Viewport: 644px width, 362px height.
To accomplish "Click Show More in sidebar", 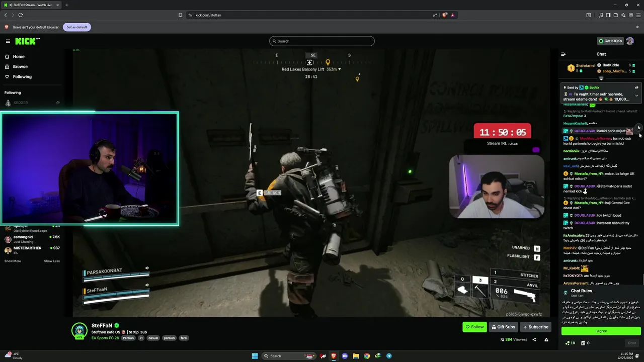I will pos(13,261).
